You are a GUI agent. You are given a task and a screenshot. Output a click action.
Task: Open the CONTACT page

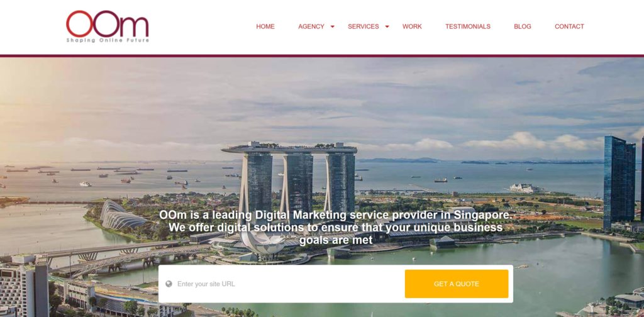click(x=569, y=26)
